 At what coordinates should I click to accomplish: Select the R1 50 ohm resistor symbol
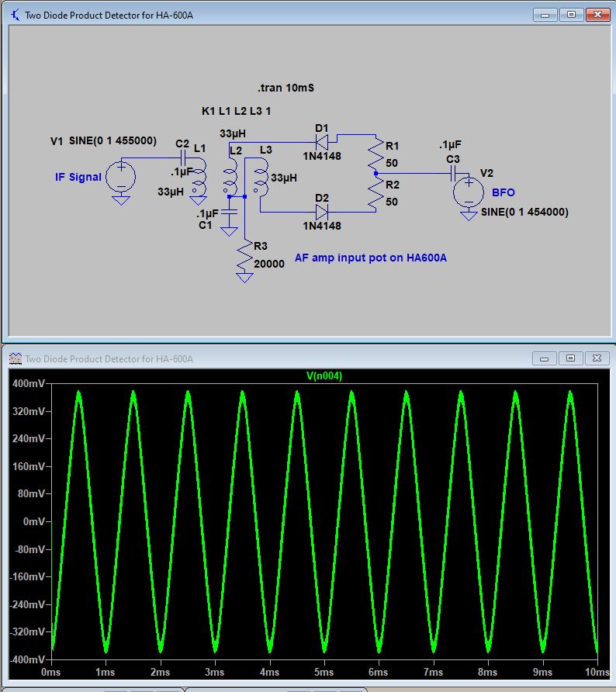click(x=375, y=155)
